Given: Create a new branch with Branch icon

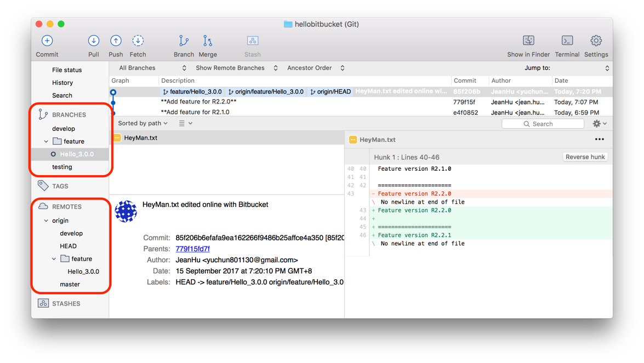Looking at the screenshot, I should (x=184, y=41).
